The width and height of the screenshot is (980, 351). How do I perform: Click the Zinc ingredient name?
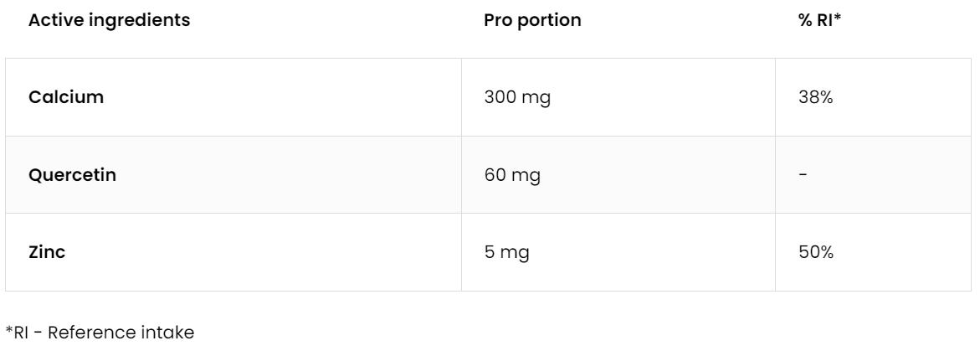(47, 252)
